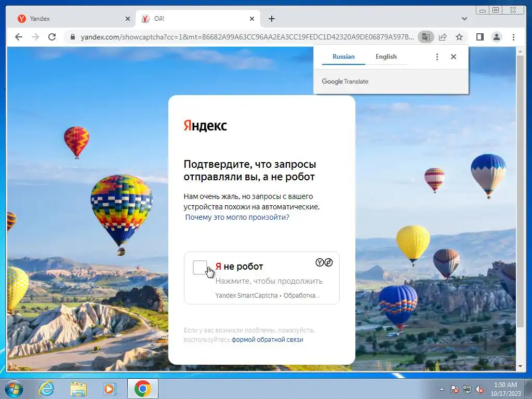Click the "Google Translate" label
Viewport: 532px width, 399px height.
345,82
